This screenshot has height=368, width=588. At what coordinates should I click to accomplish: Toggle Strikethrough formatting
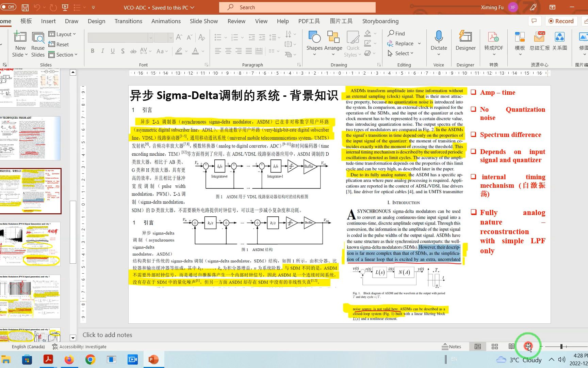pyautogui.click(x=133, y=51)
